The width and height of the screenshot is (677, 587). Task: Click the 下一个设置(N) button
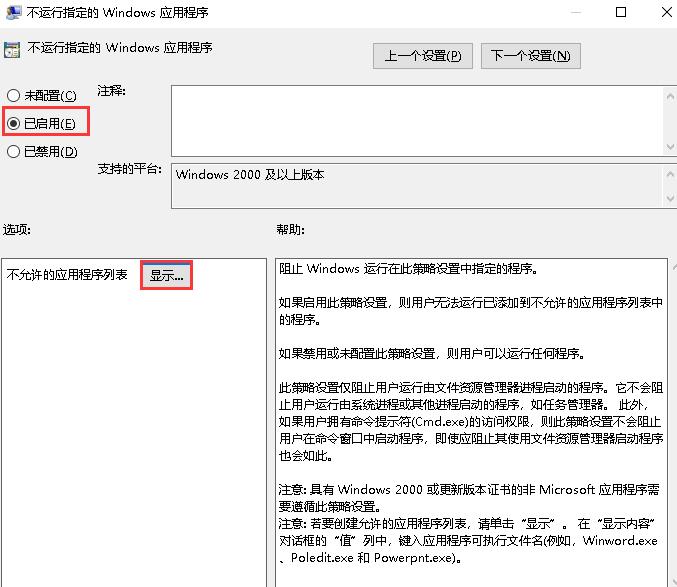531,56
